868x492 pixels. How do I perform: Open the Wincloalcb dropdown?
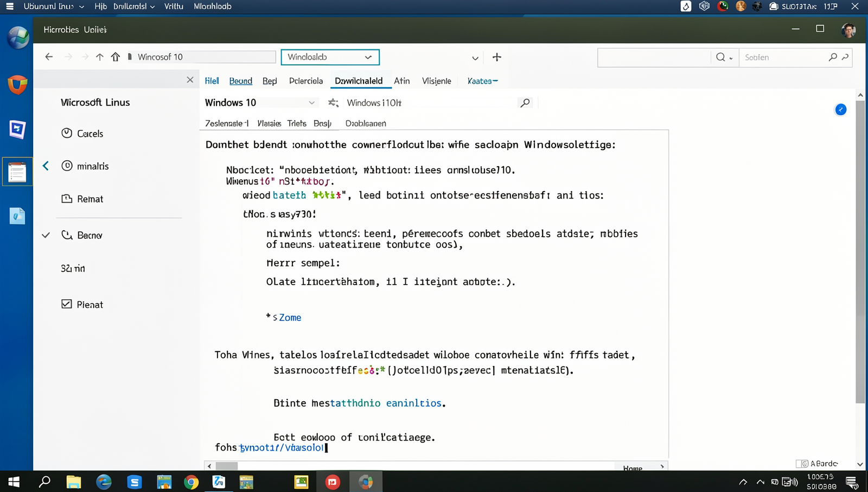point(330,57)
